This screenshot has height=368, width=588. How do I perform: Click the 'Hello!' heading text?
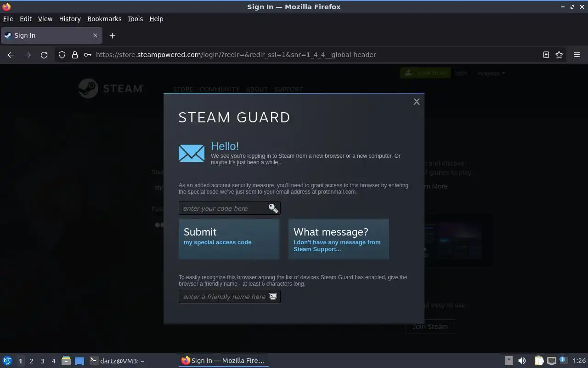225,146
